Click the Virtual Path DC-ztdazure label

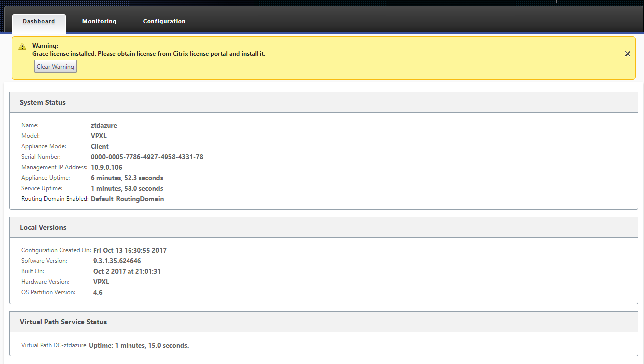[54, 345]
